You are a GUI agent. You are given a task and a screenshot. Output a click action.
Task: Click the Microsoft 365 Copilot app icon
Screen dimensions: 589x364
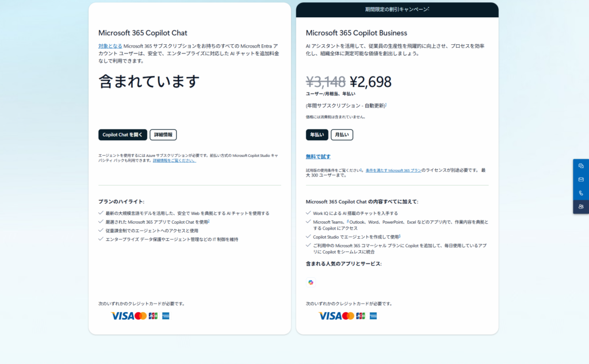(x=311, y=282)
